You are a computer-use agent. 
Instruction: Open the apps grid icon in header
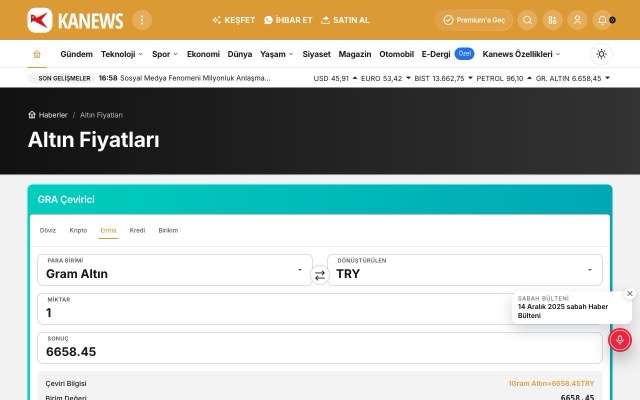click(x=552, y=20)
